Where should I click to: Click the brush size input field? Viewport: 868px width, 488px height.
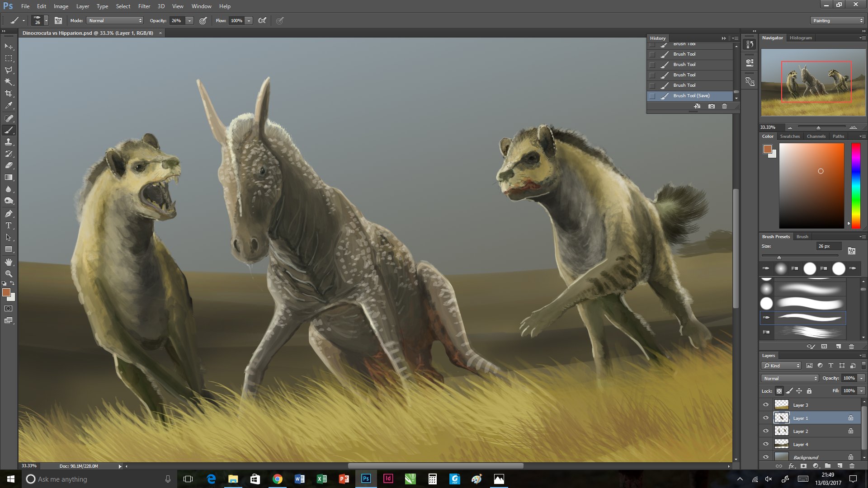(829, 246)
